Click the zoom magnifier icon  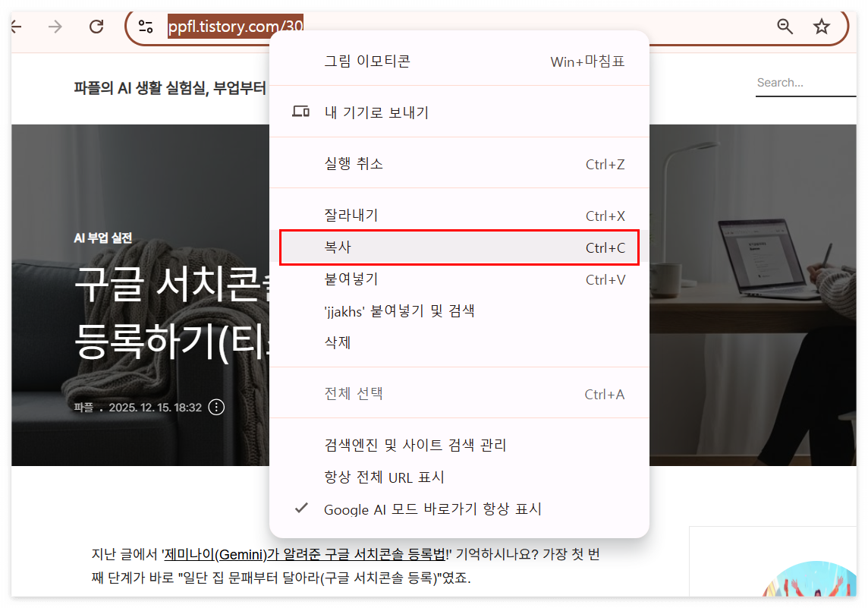click(785, 26)
